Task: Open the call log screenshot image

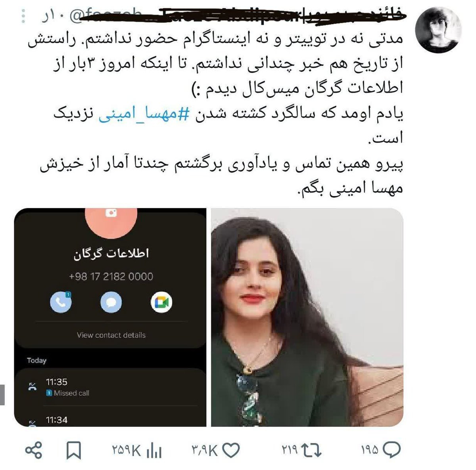Action: coord(110,317)
